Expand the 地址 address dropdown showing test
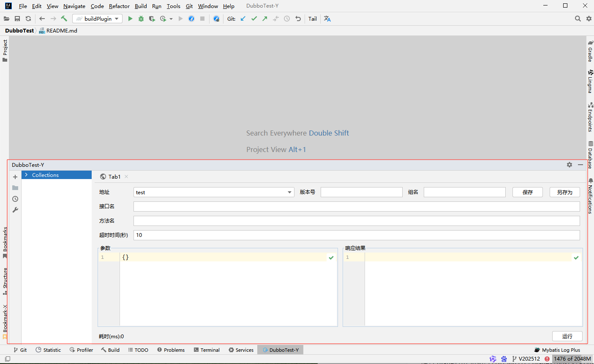This screenshot has width=594, height=364. pos(290,192)
